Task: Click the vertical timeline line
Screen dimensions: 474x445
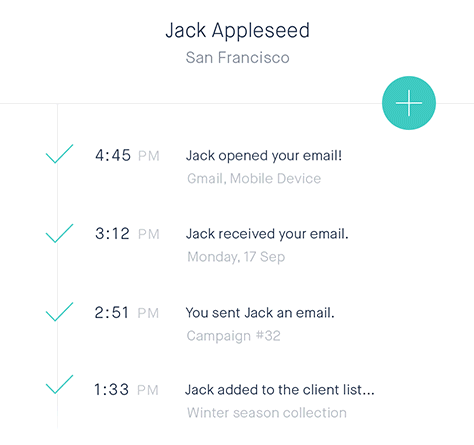Action: [x=57, y=267]
